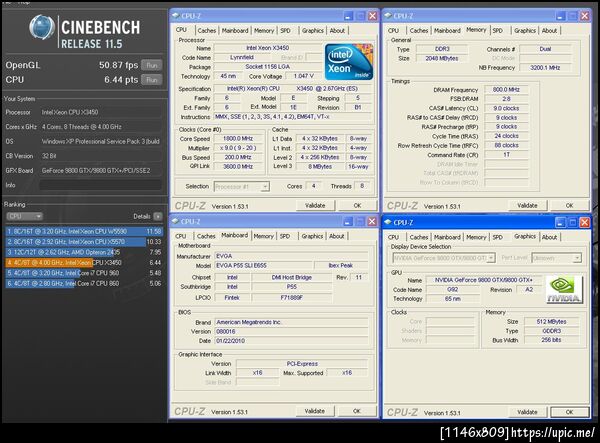Click the Core Speed 1800.0 MHz value
The height and width of the screenshot is (443, 600).
pos(238,138)
